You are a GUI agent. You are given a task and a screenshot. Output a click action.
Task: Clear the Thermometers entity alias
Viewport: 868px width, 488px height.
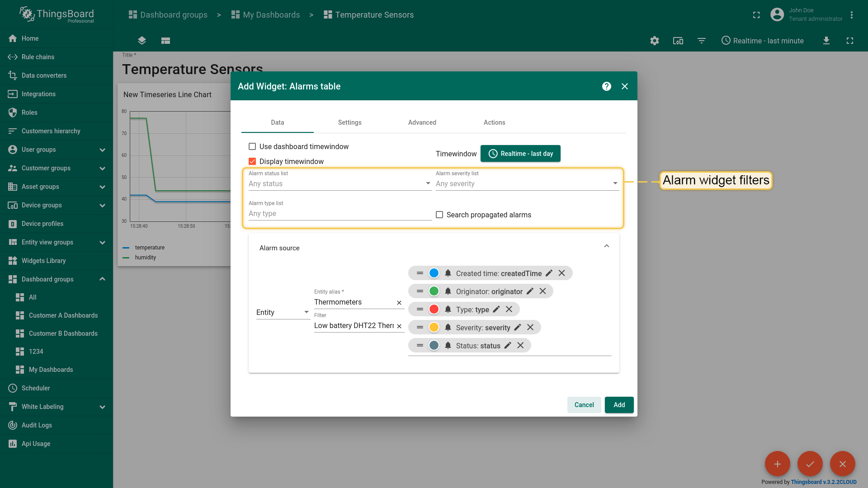pos(399,303)
